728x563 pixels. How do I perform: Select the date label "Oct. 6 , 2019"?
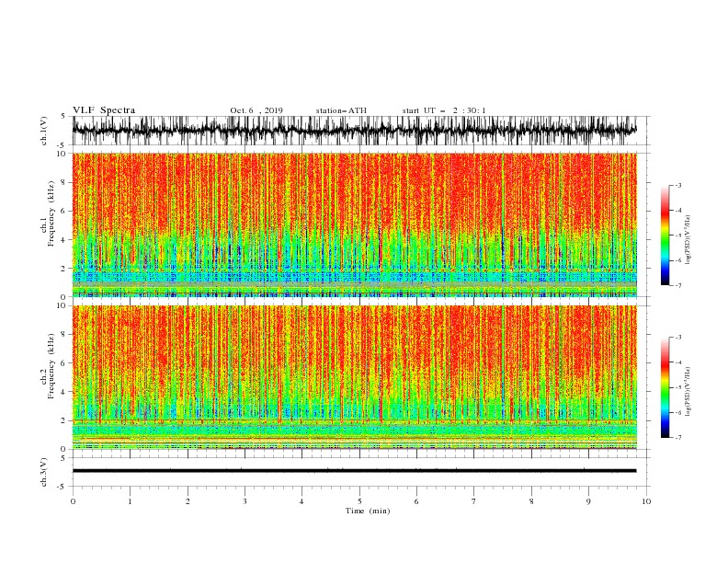[x=256, y=110]
